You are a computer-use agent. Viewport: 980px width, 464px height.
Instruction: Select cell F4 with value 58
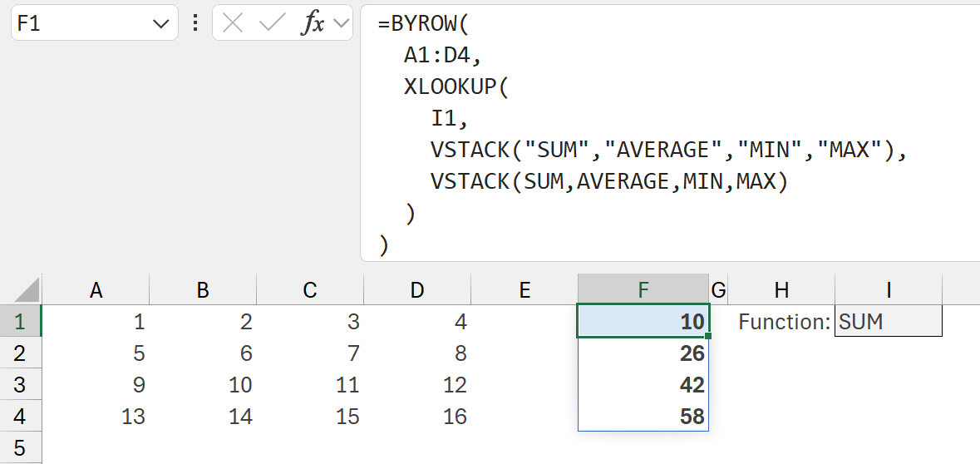tap(643, 417)
